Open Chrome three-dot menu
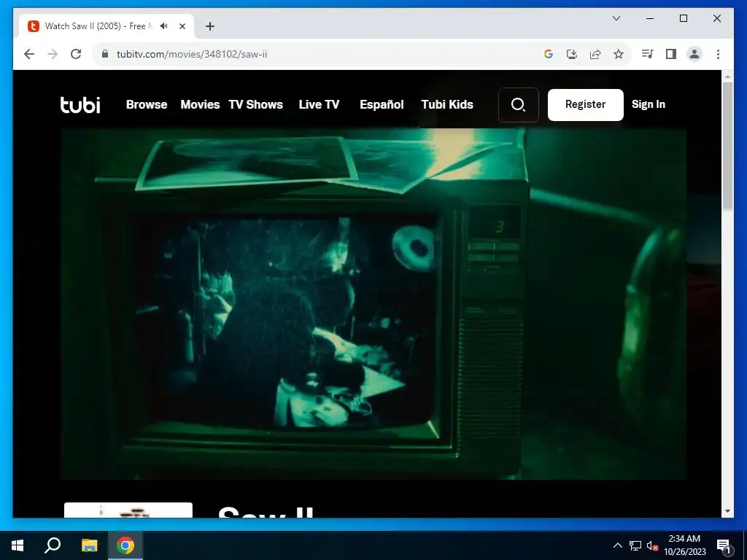747x560 pixels. pos(718,54)
